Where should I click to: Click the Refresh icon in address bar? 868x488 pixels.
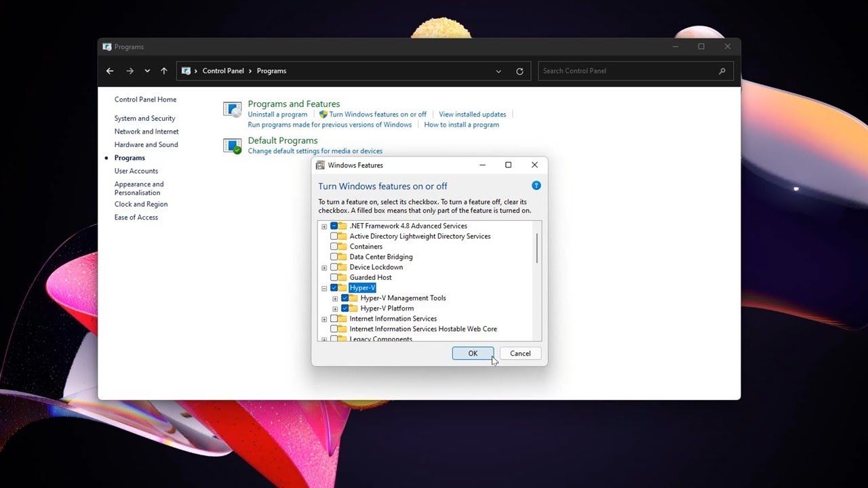click(x=519, y=71)
